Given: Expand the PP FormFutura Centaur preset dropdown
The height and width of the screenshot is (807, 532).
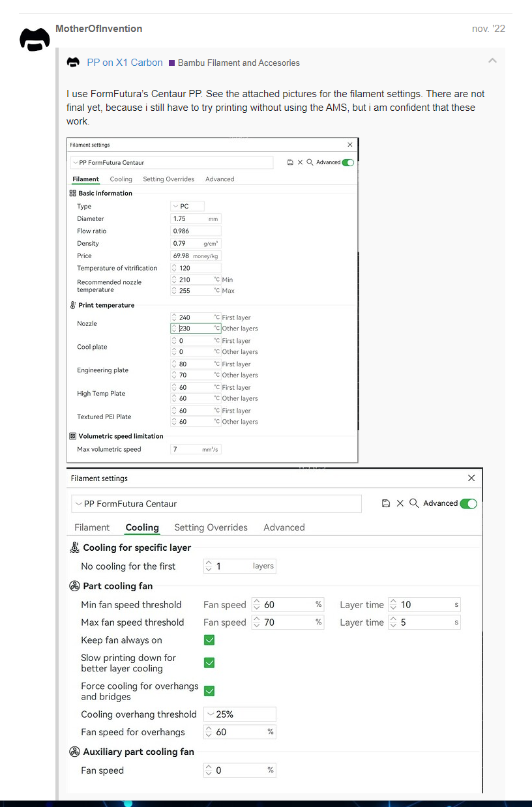Looking at the screenshot, I should point(80,504).
